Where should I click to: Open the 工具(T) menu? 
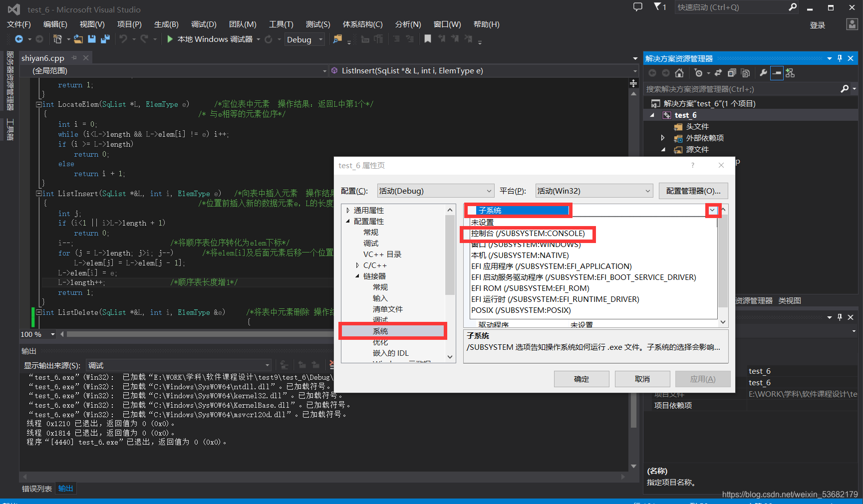click(281, 24)
